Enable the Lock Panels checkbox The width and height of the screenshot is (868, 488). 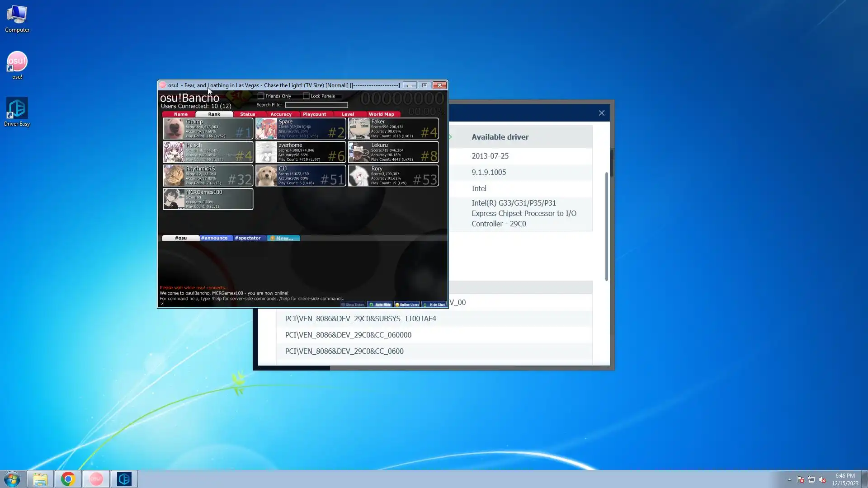point(306,96)
